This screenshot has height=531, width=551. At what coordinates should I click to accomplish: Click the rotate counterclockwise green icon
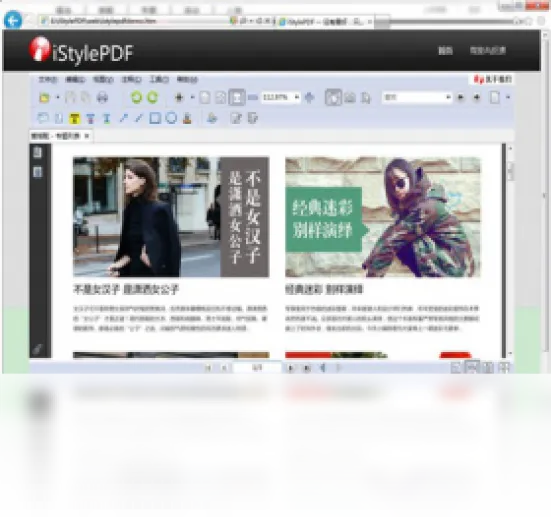136,97
